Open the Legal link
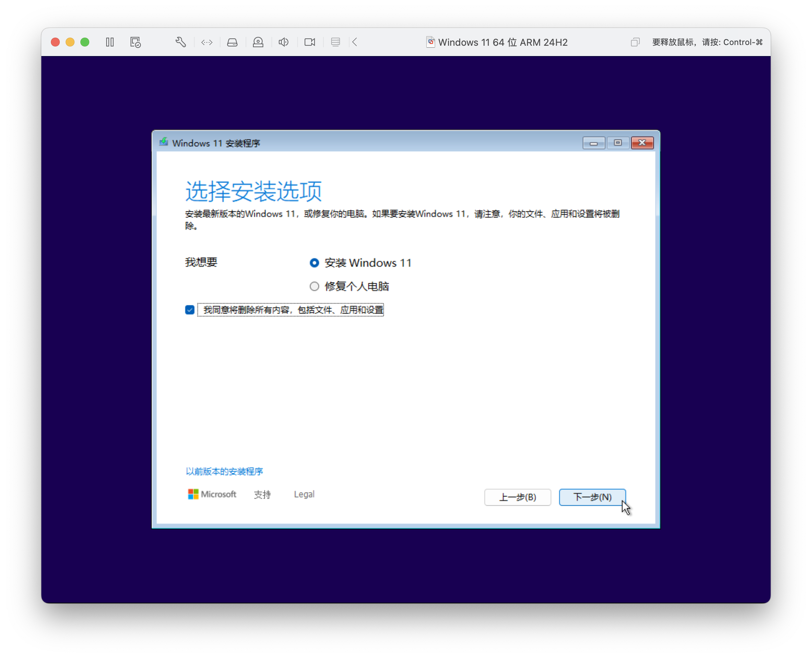812x658 pixels. [304, 494]
